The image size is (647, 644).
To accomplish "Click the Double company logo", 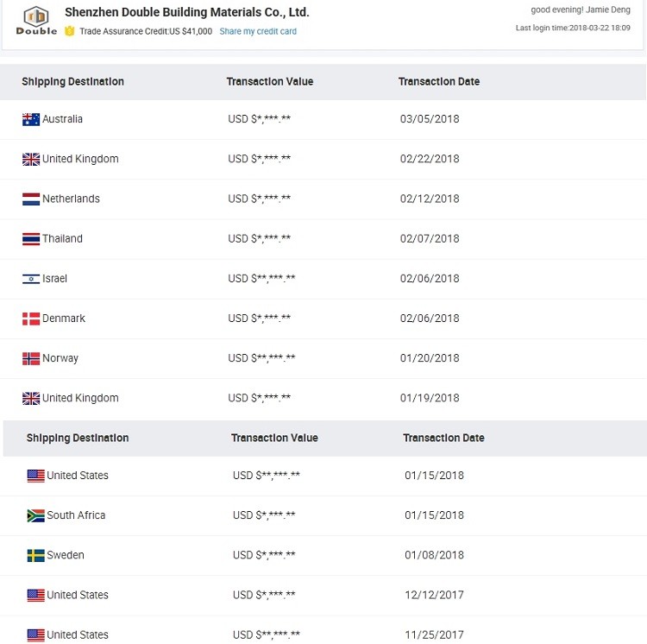I will pyautogui.click(x=36, y=21).
